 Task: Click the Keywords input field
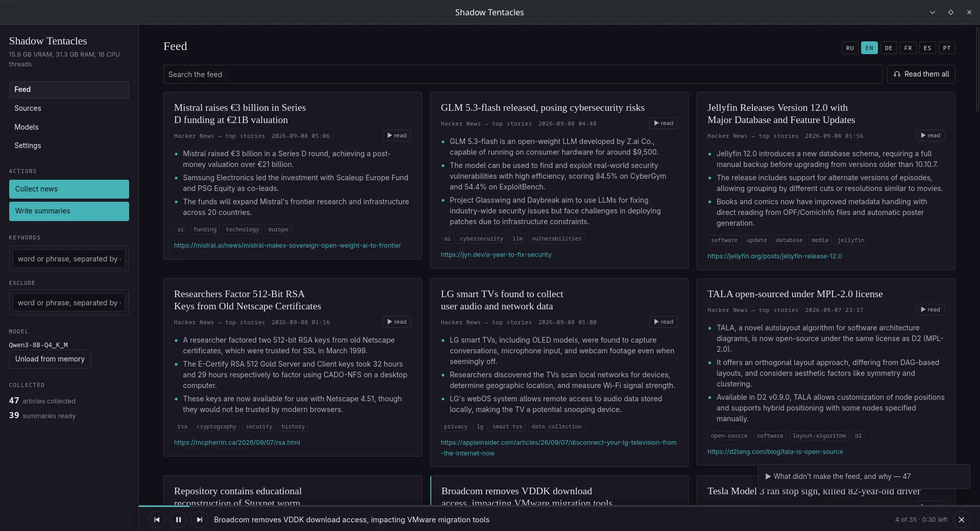coord(69,259)
